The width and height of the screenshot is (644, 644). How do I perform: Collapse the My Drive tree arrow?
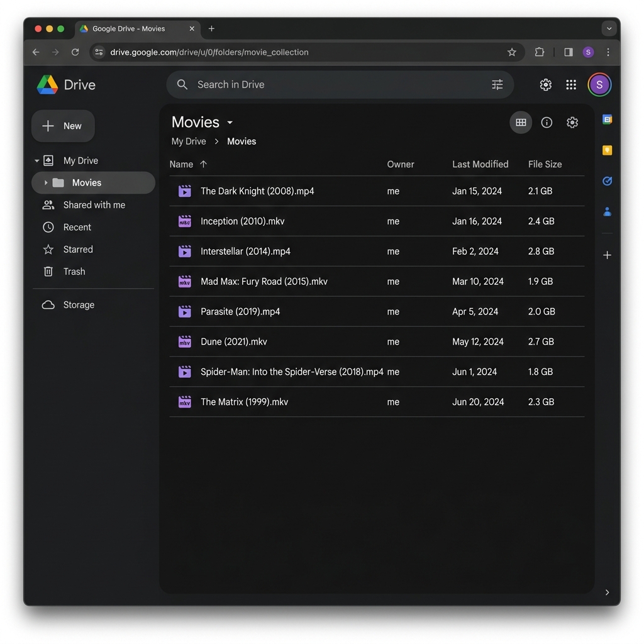(x=36, y=160)
